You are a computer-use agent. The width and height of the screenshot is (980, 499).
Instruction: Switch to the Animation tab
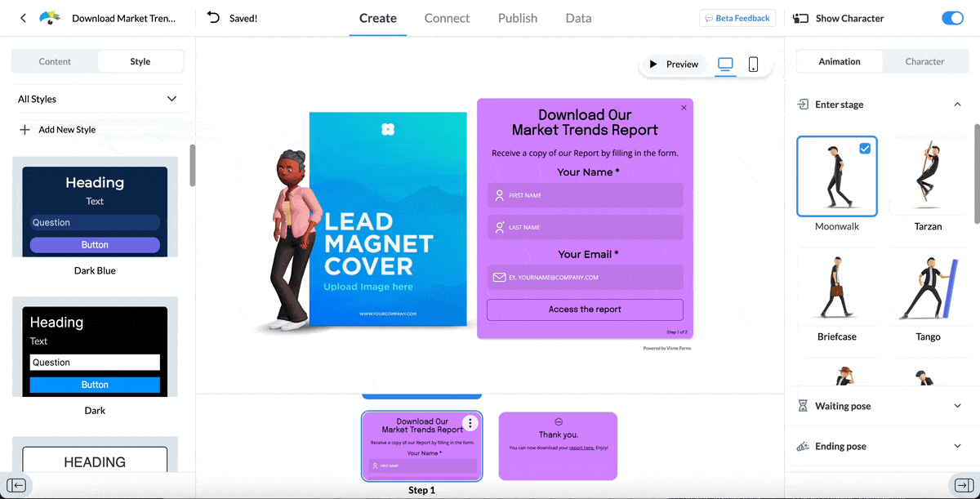click(x=839, y=60)
